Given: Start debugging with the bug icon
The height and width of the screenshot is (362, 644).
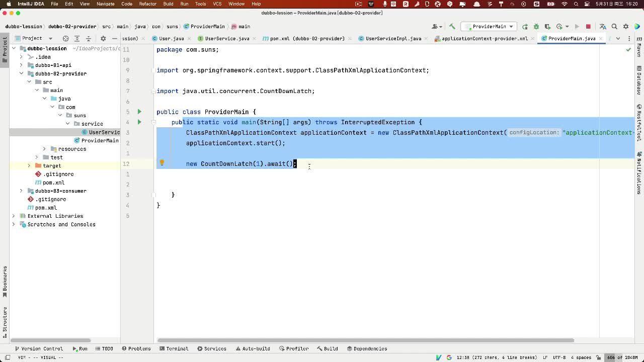Looking at the screenshot, I should coord(536,27).
